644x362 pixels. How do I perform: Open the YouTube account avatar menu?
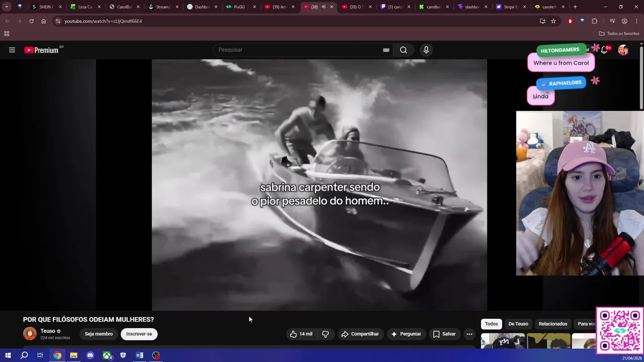[x=623, y=50]
